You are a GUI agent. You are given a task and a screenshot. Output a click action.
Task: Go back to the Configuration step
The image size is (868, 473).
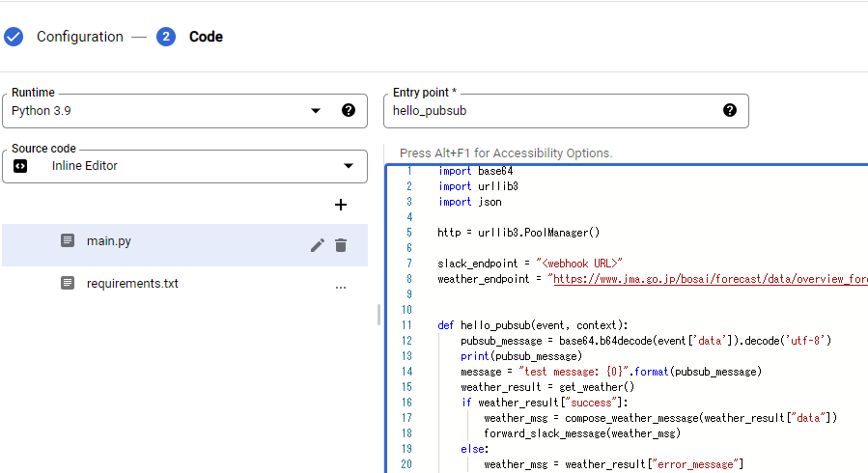click(79, 37)
